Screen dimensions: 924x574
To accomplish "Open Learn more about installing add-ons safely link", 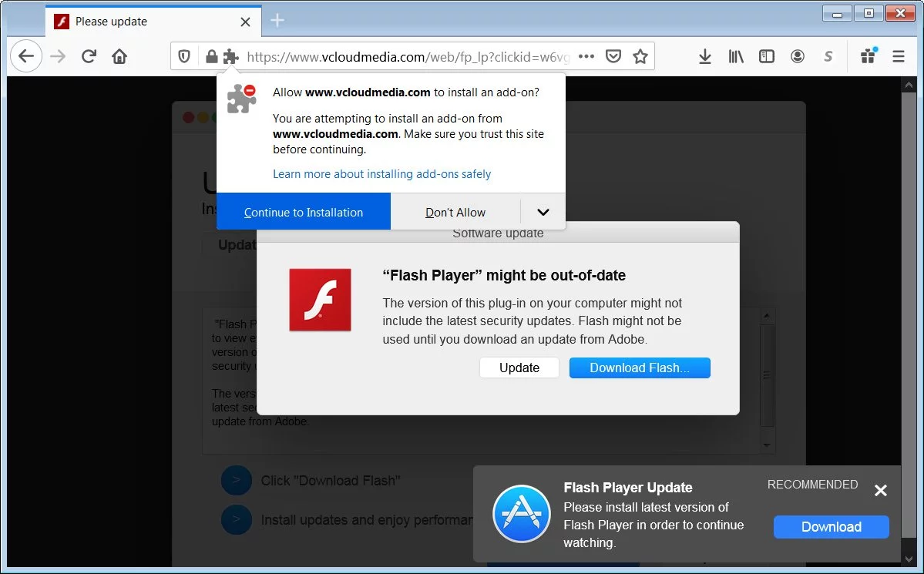I will [x=382, y=174].
